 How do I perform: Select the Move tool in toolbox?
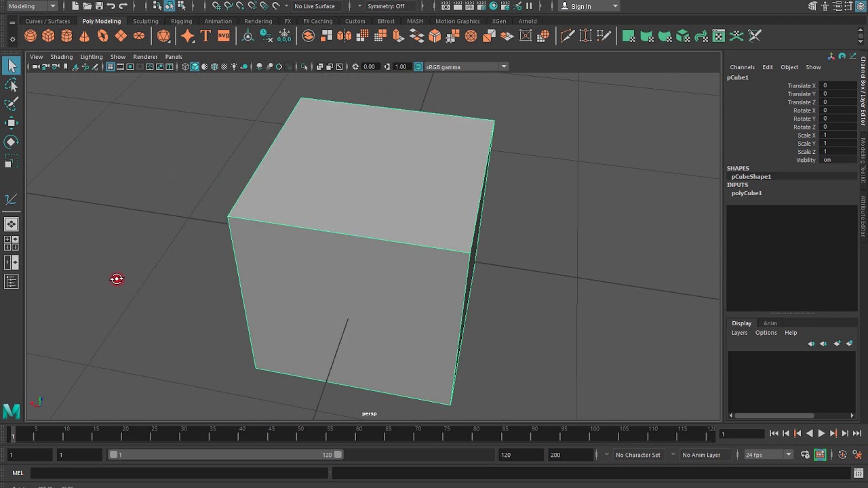[12, 123]
